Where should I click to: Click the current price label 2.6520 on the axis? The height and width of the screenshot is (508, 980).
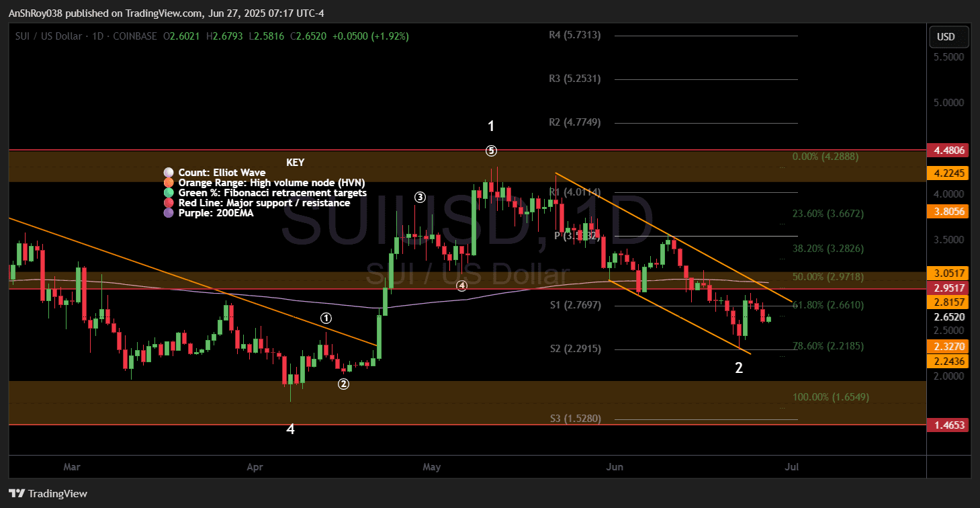pos(948,316)
